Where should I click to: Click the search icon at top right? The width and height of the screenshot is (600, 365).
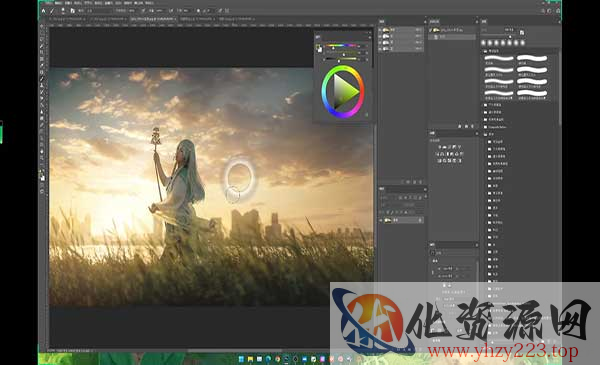tap(543, 11)
